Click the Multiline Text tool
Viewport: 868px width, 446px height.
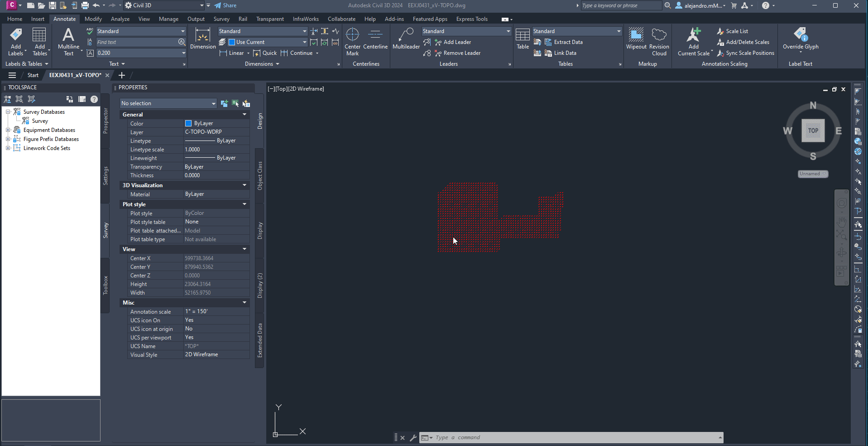[68, 41]
